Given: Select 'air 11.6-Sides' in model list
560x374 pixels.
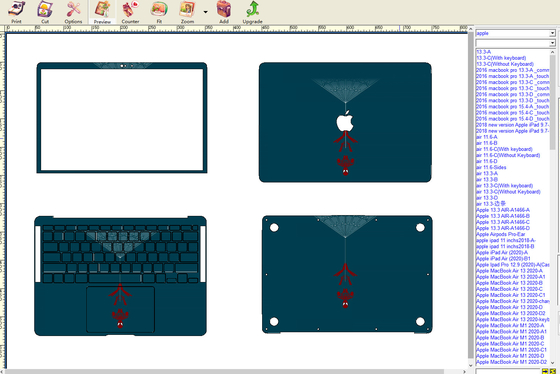Looking at the screenshot, I should [x=491, y=167].
